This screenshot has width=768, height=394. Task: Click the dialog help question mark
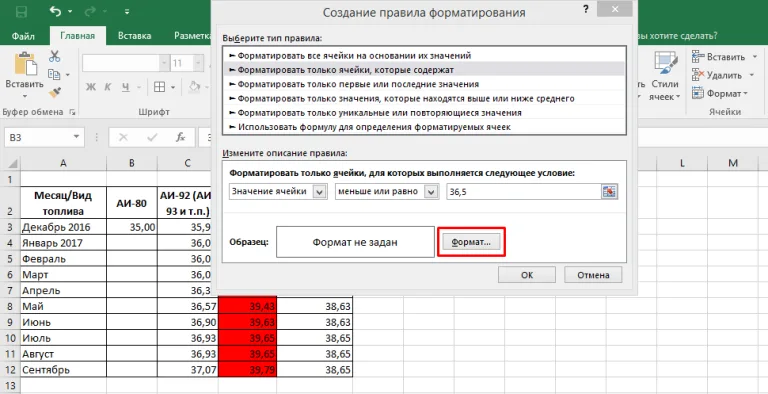[586, 9]
